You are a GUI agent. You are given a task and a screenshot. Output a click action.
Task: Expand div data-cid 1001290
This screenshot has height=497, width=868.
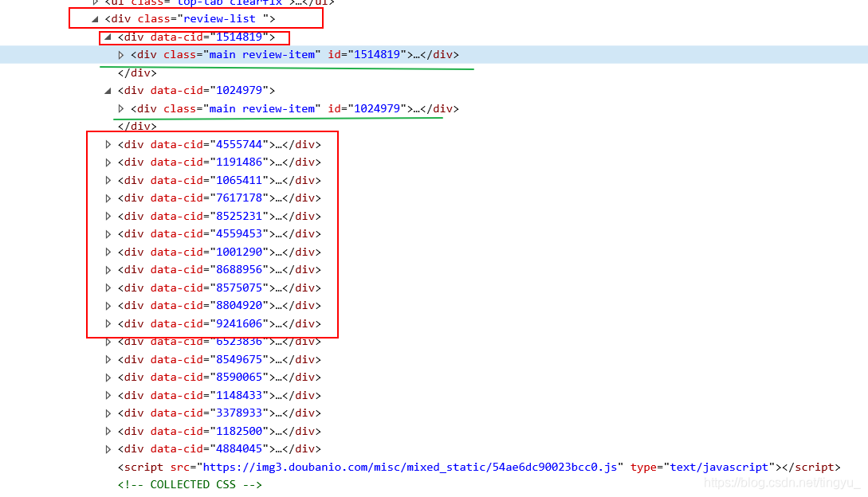click(108, 252)
